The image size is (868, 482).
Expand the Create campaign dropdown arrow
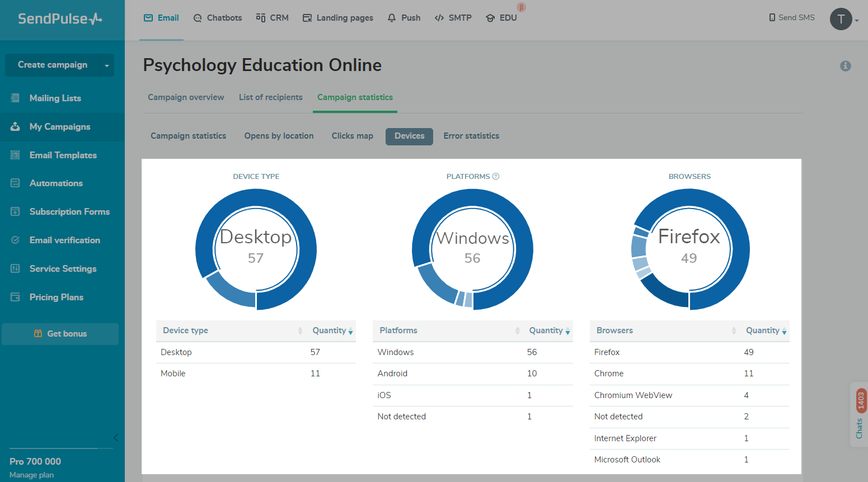[x=107, y=65]
